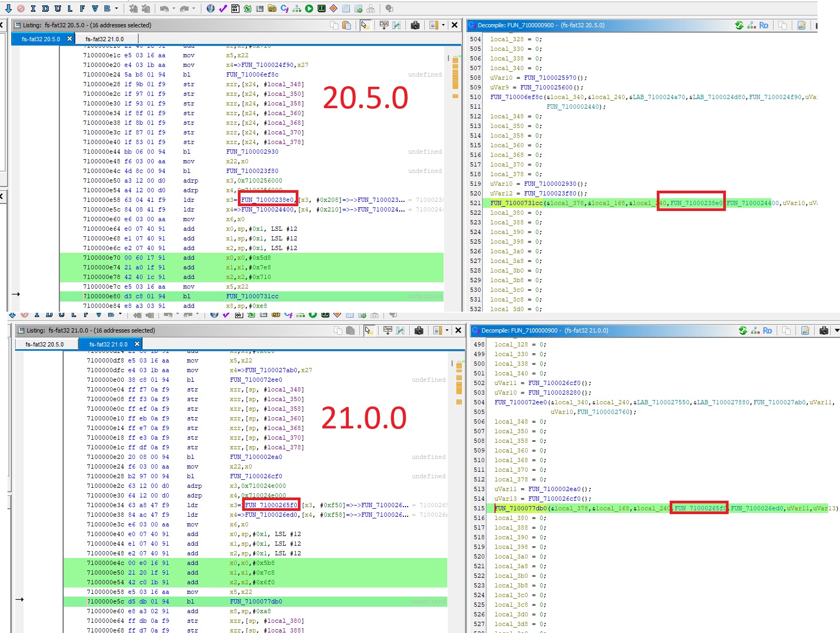Click FUN_71000265f0 operand in 21.0.0 Listing

(x=271, y=505)
